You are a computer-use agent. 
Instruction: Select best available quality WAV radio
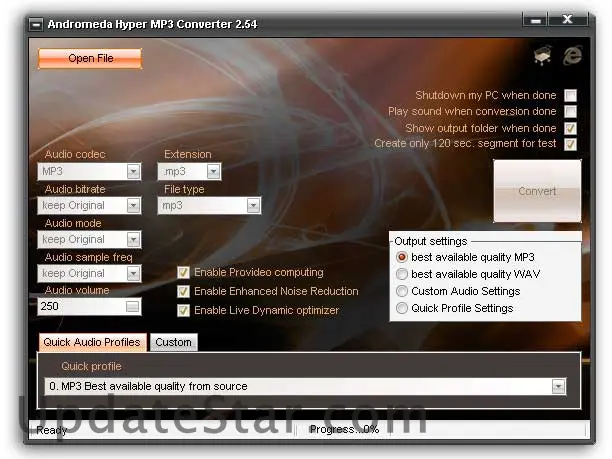click(x=402, y=274)
